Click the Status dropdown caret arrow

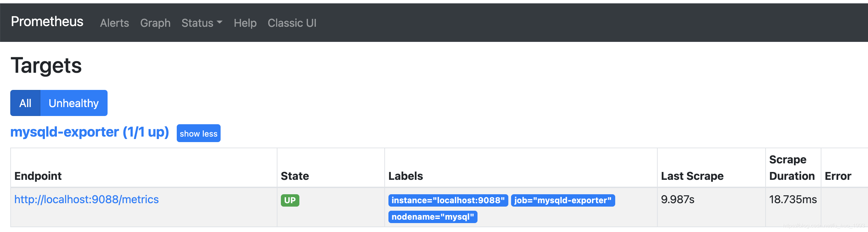click(220, 22)
